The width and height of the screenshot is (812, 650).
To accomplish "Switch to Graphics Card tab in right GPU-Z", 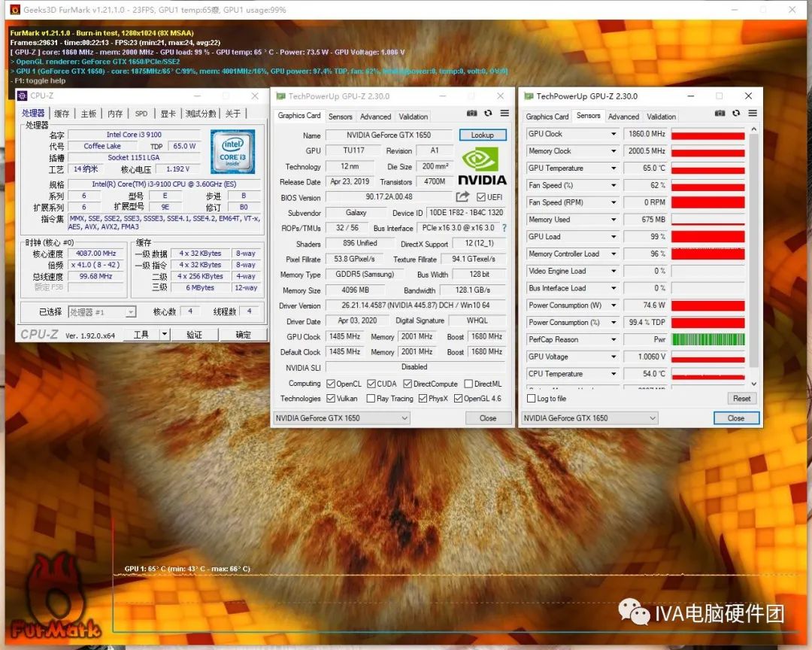I will click(547, 117).
